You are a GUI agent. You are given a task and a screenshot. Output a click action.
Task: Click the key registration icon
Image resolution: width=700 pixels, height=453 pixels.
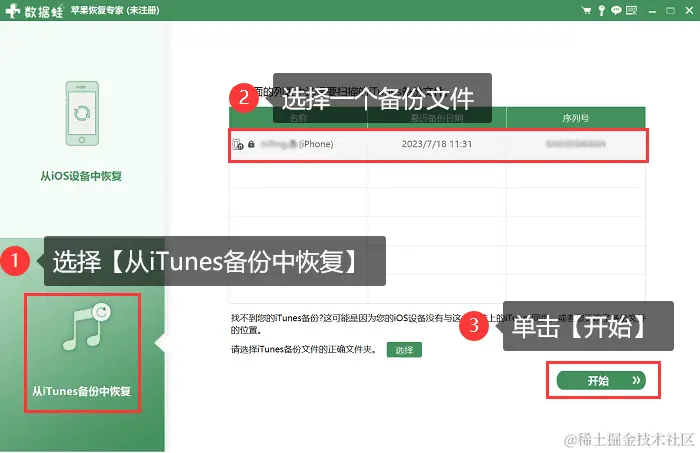click(x=602, y=10)
